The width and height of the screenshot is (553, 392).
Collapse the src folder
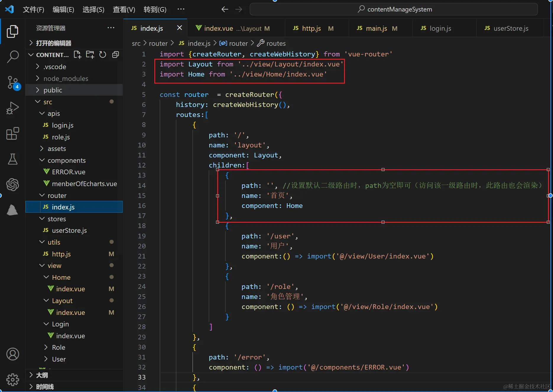point(74,102)
